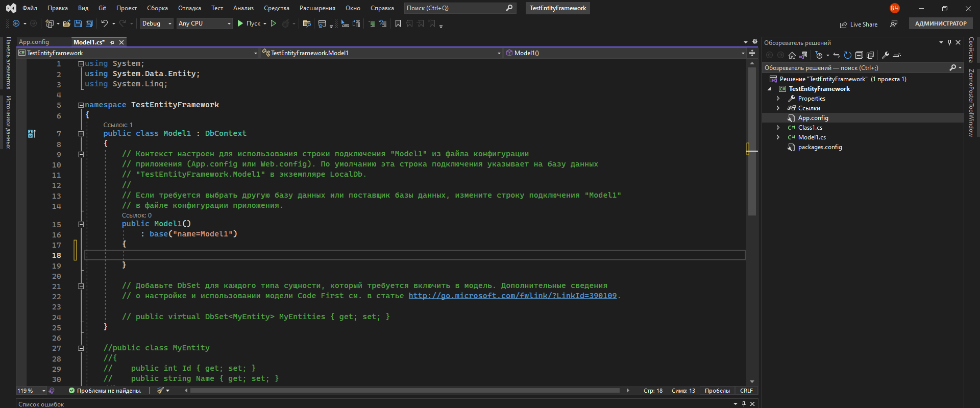Image resolution: width=980 pixels, height=408 pixels.
Task: Start without debugging using the outlined play icon
Action: pyautogui.click(x=274, y=23)
